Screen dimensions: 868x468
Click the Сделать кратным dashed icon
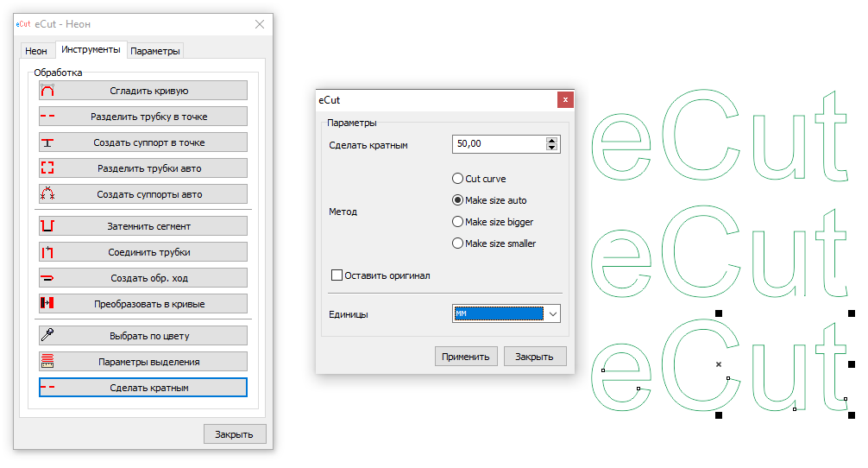pyautogui.click(x=47, y=387)
